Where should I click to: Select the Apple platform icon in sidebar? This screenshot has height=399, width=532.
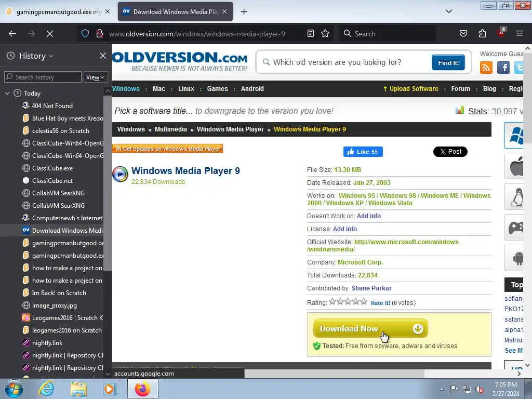515,166
